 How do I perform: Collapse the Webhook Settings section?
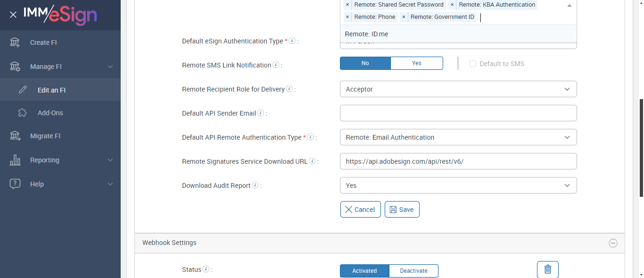[x=613, y=243]
